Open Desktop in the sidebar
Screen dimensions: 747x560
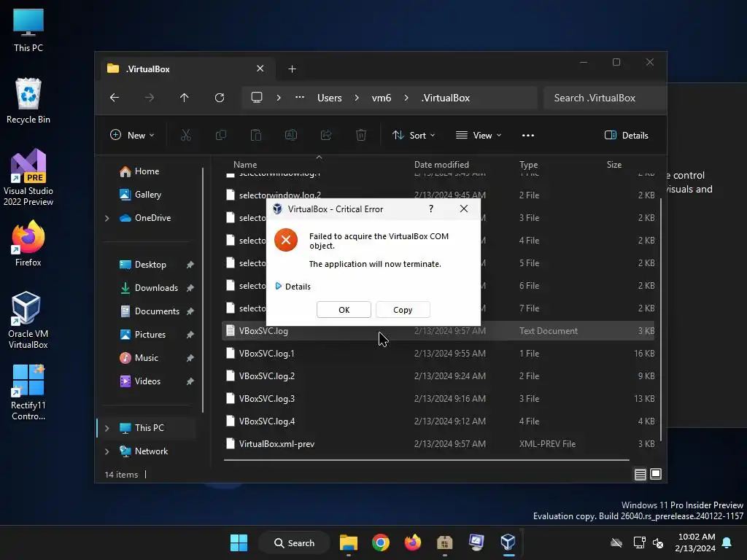[x=150, y=264]
